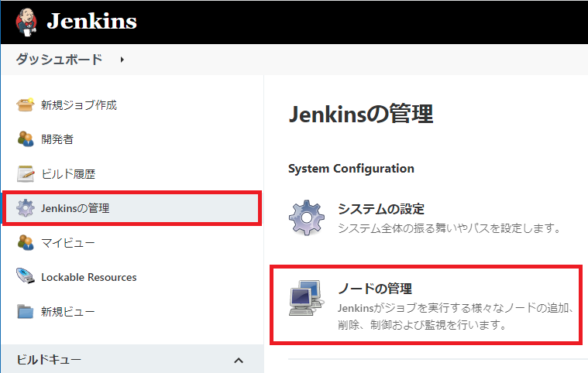Open the 開発者 sidebar link
The height and width of the screenshot is (373, 588).
pos(57,139)
